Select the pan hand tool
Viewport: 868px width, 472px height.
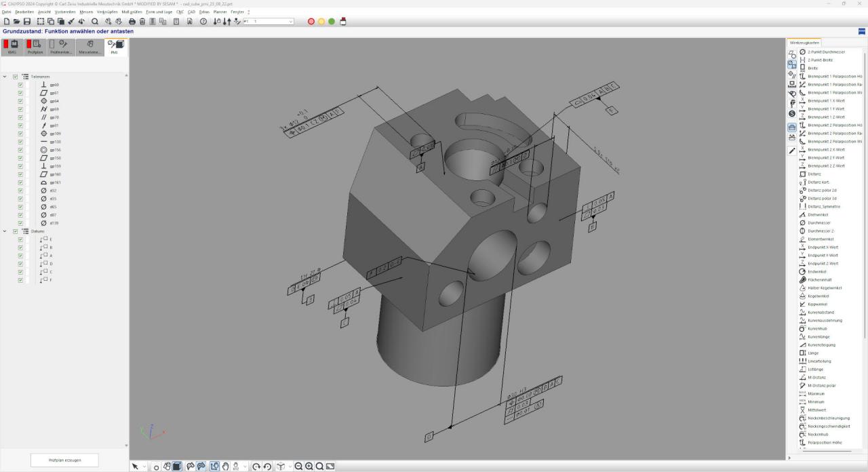pos(225,467)
